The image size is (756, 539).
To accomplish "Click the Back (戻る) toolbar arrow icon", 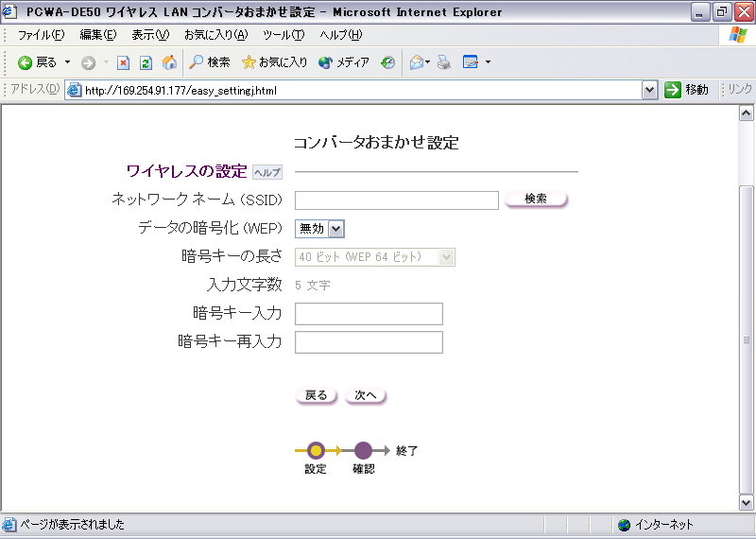I will [x=26, y=62].
